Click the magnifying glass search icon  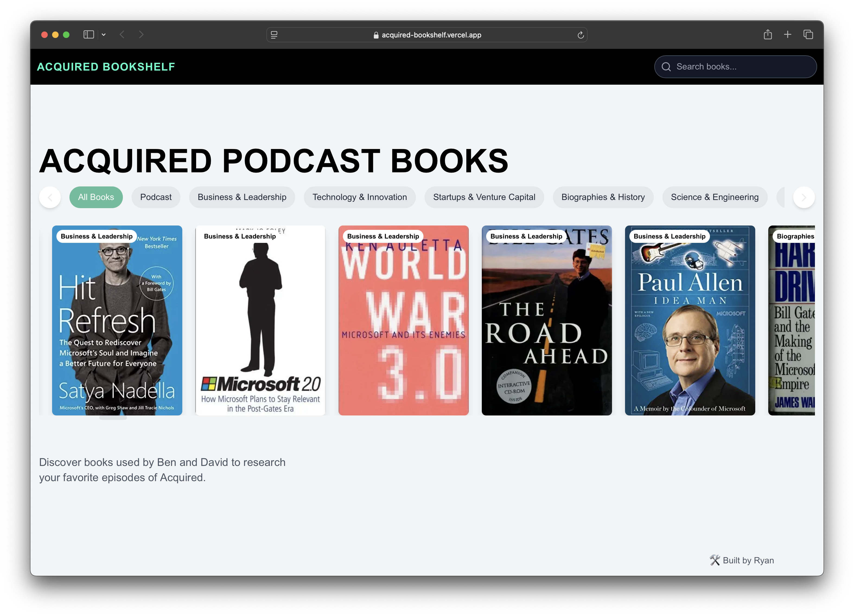pyautogui.click(x=666, y=67)
